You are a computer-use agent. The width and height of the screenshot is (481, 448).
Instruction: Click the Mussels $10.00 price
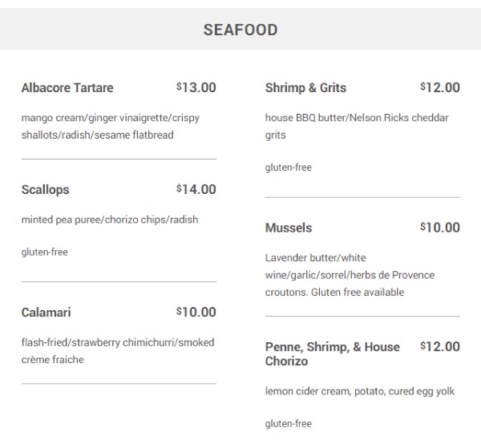coord(440,228)
